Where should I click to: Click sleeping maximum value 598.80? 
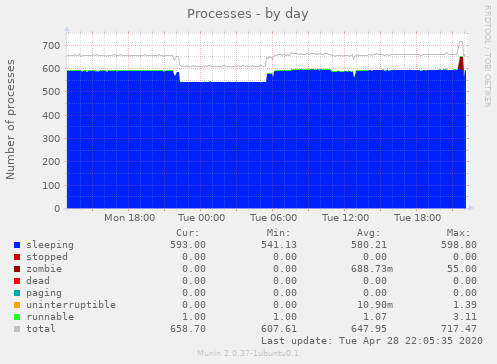[x=459, y=245]
